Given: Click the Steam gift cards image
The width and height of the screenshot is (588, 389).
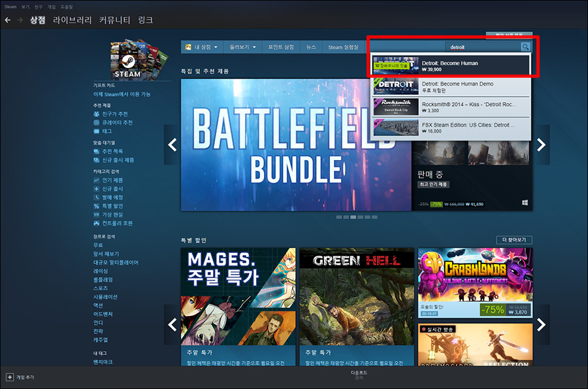Looking at the screenshot, I should (x=139, y=59).
